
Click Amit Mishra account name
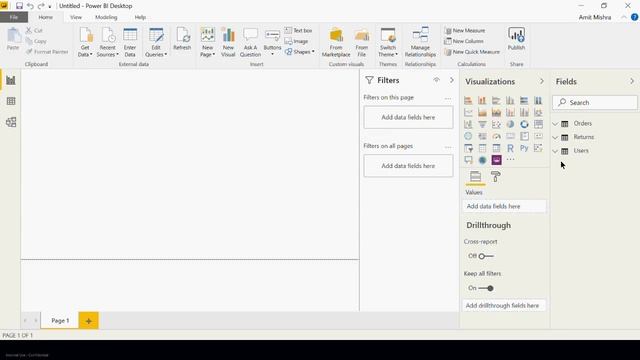coord(595,17)
